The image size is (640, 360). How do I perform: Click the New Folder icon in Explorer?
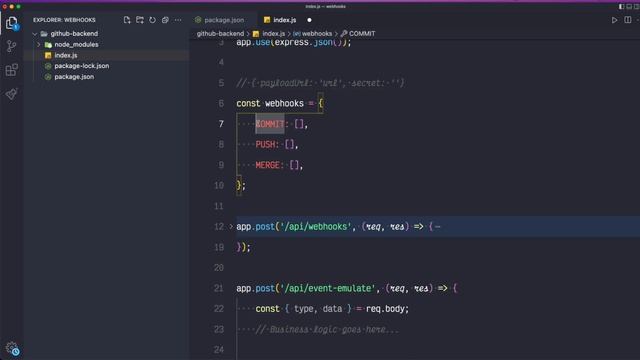tap(140, 20)
